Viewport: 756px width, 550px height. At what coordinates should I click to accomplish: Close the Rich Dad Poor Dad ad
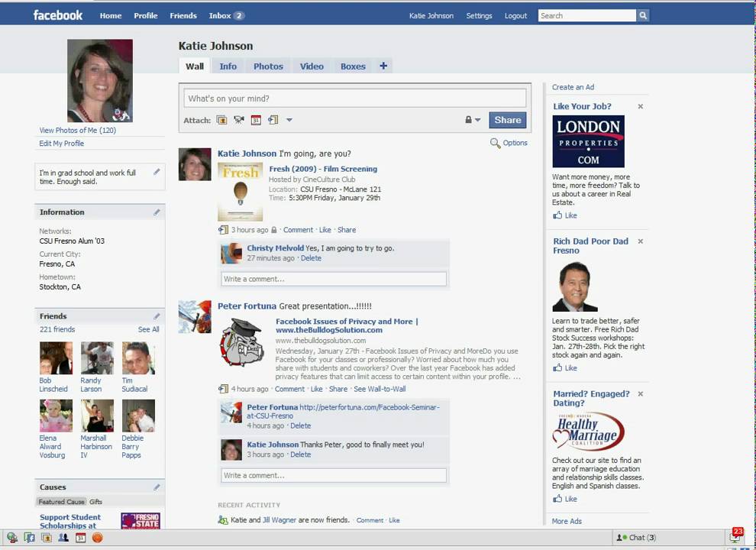640,241
